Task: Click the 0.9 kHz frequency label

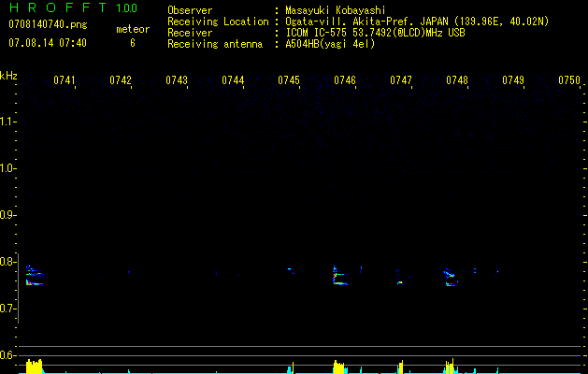Action: click(x=7, y=215)
